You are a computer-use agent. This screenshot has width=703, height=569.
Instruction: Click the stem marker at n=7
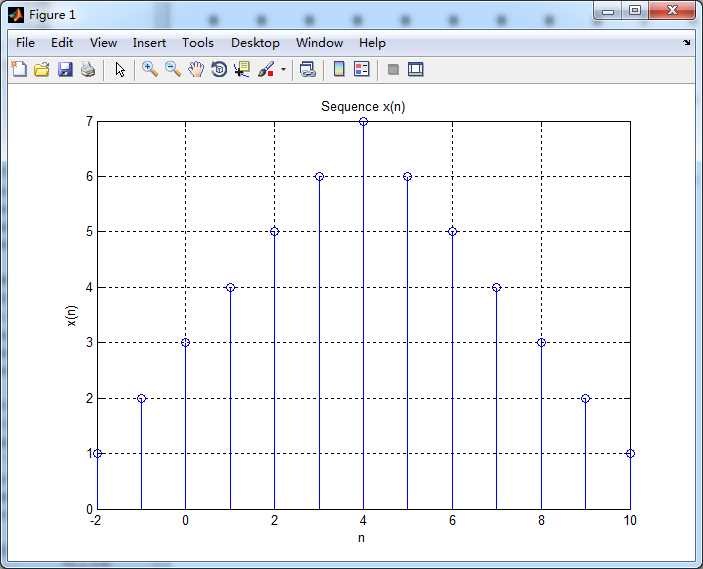click(496, 287)
